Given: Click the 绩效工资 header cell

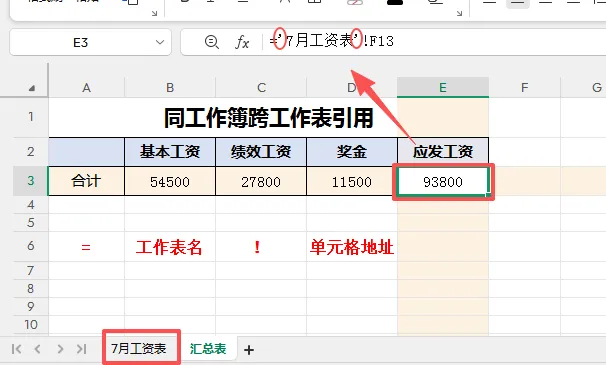Looking at the screenshot, I should click(261, 152).
